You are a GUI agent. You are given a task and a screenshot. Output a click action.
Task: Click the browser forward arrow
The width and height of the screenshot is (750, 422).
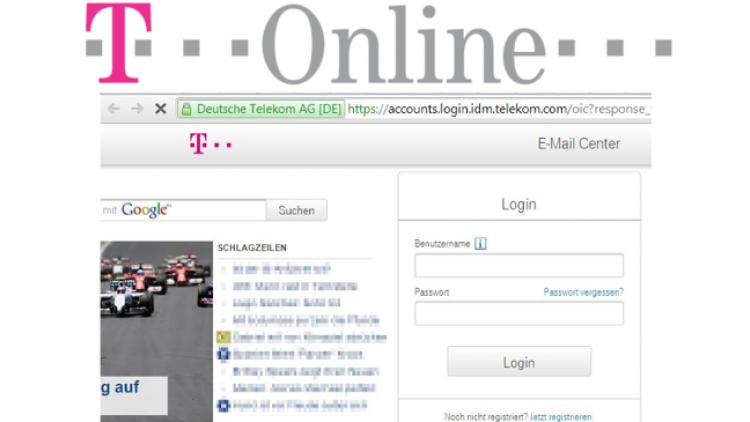pyautogui.click(x=137, y=109)
